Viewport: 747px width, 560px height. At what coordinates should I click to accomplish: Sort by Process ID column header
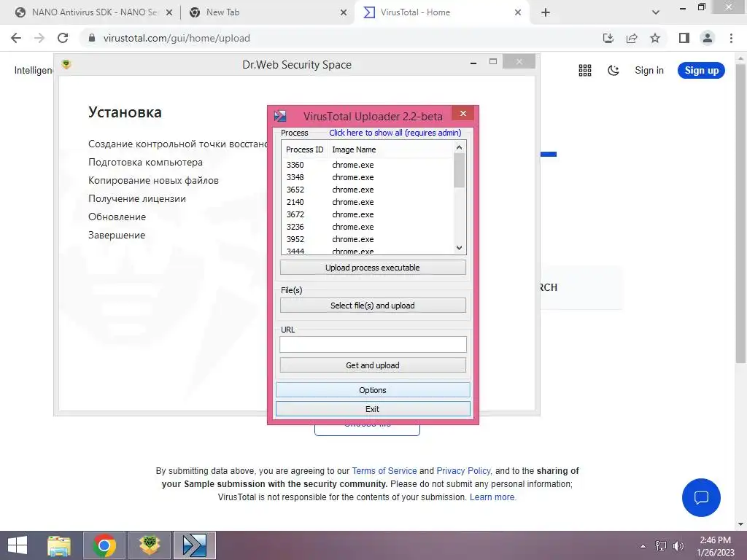click(304, 149)
